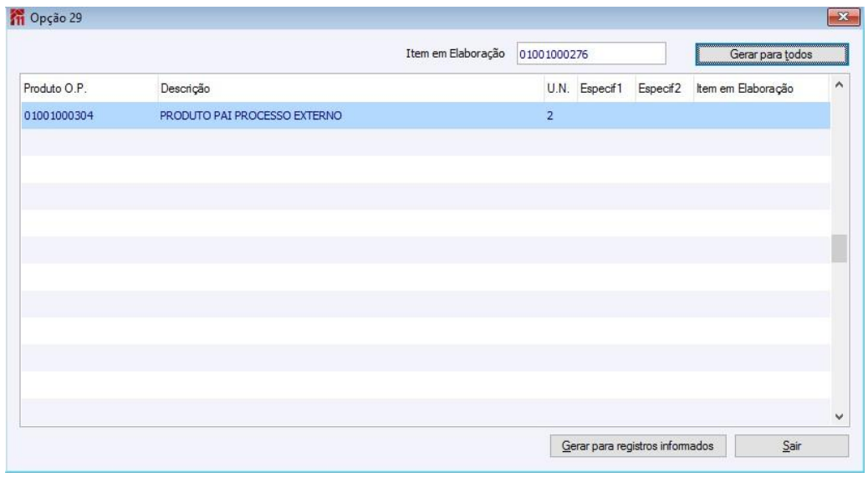Click the Descrição column header
The image size is (868, 477).
pos(351,89)
